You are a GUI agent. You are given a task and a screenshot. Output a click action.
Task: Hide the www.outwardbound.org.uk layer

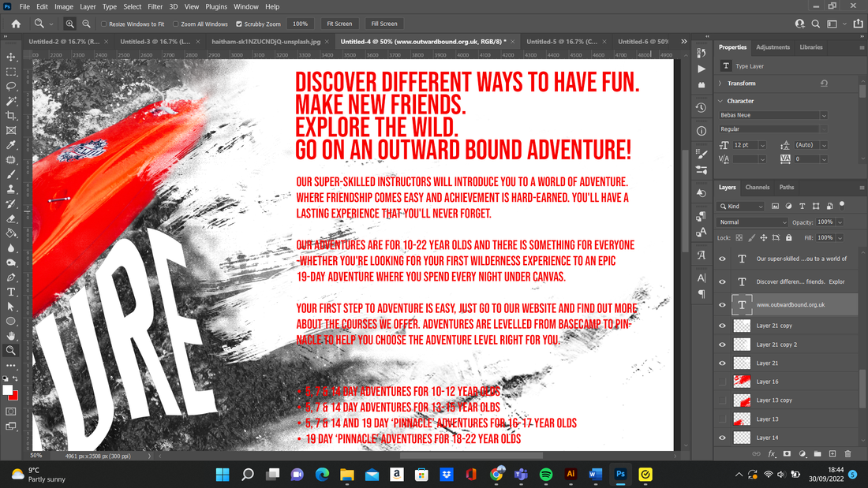tap(722, 305)
